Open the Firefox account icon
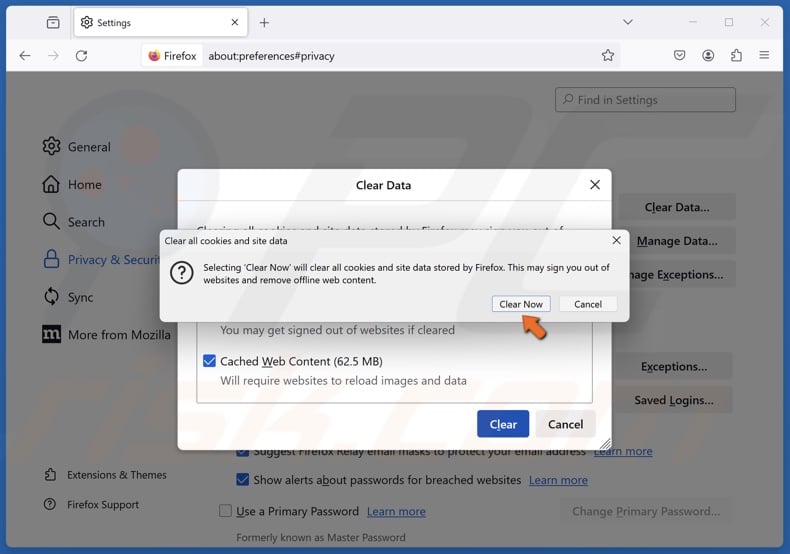The width and height of the screenshot is (790, 554). [708, 55]
